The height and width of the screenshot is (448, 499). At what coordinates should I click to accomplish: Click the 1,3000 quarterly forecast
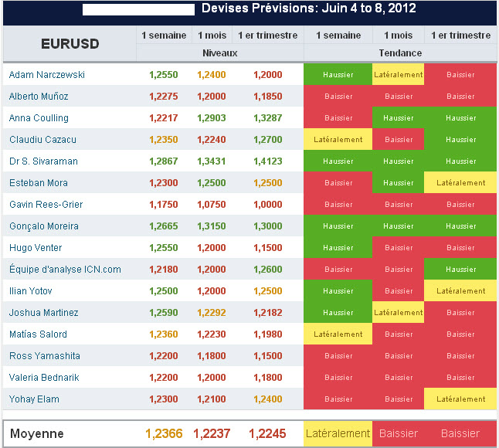(x=267, y=226)
